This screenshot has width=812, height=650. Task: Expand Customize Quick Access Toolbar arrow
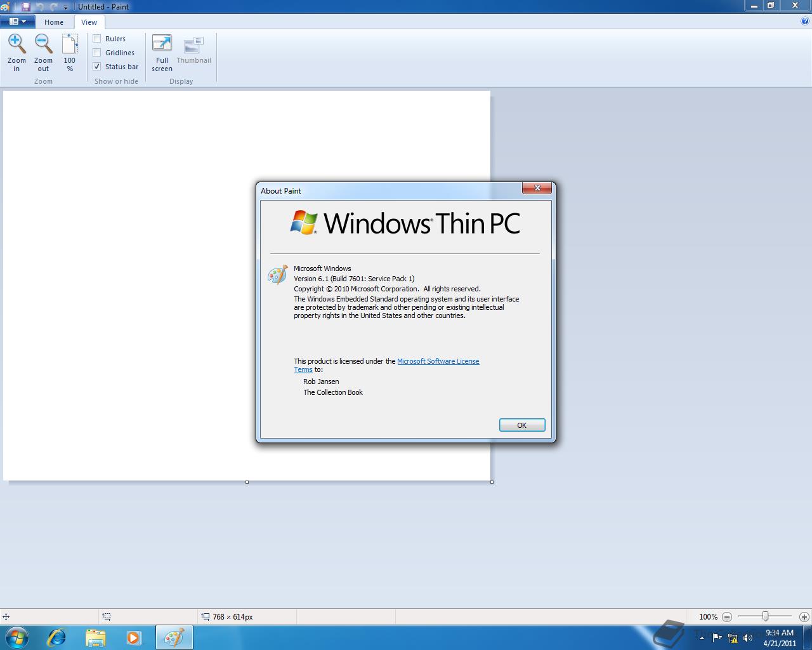click(65, 7)
